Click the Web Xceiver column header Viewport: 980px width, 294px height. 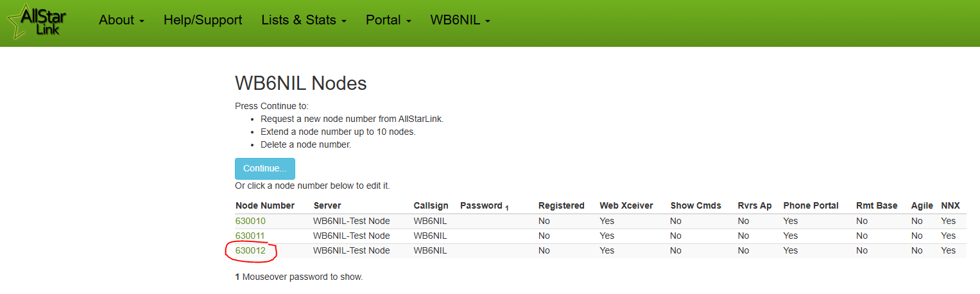[626, 205]
